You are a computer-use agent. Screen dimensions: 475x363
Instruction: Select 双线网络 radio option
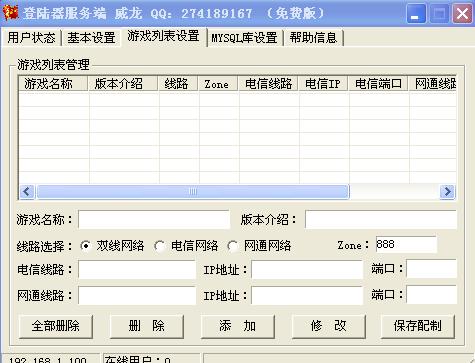click(x=86, y=246)
